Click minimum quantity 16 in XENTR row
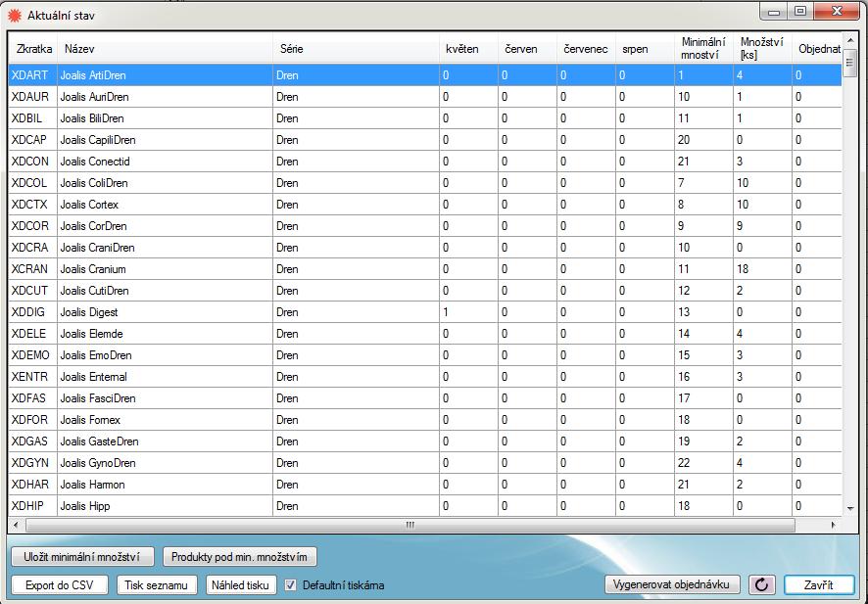Image resolution: width=868 pixels, height=604 pixels. 703,377
